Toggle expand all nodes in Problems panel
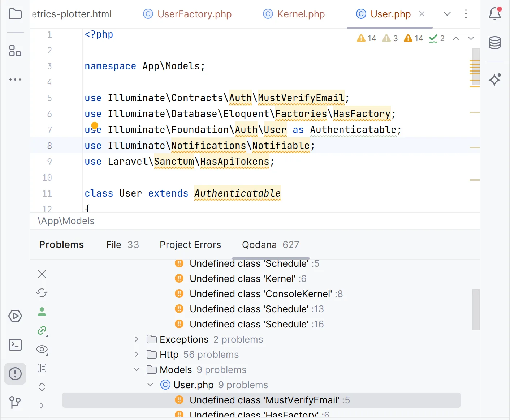 (x=42, y=386)
